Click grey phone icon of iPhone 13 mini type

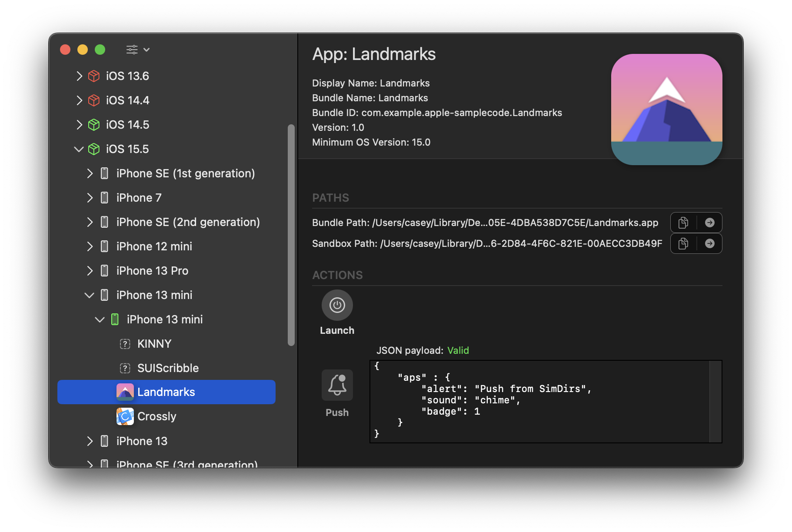click(104, 295)
